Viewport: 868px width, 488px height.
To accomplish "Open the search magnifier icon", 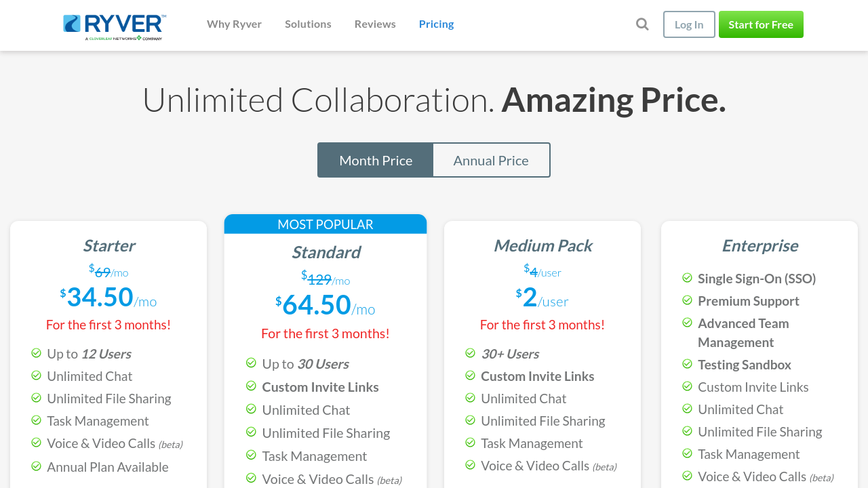I will (x=642, y=24).
